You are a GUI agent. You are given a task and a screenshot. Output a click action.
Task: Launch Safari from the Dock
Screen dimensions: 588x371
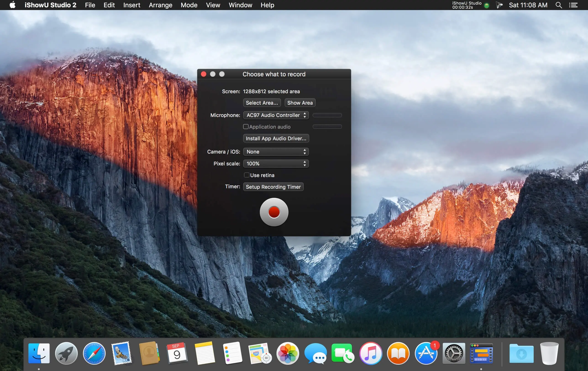94,353
